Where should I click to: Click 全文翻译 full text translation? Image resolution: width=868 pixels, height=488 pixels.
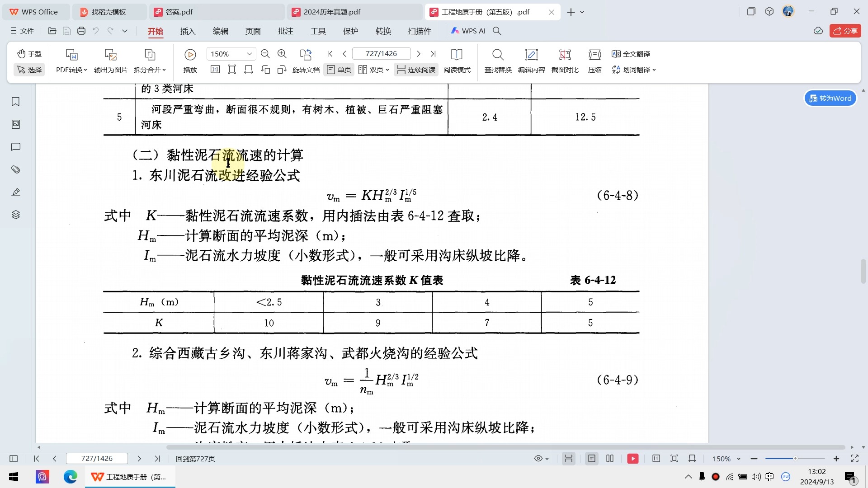click(631, 54)
